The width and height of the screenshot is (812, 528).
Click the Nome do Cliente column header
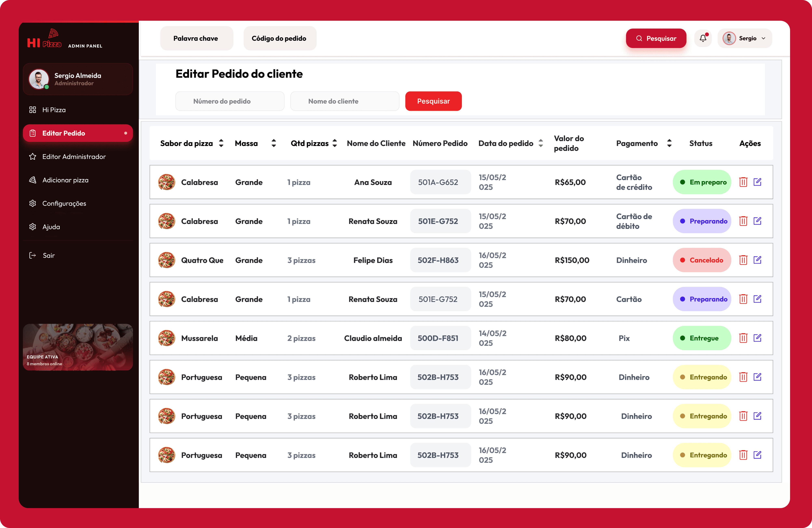pyautogui.click(x=376, y=143)
